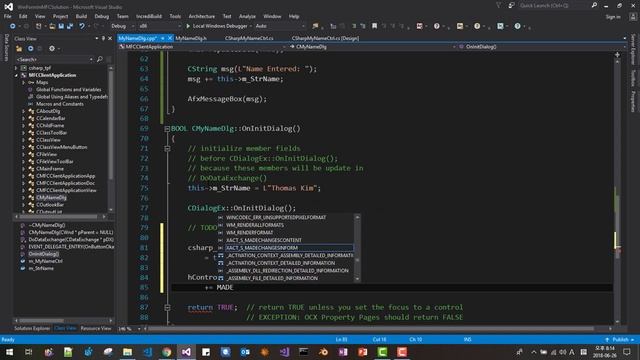
Task: Click the Class View search field
Action: pyautogui.click(x=54, y=59)
